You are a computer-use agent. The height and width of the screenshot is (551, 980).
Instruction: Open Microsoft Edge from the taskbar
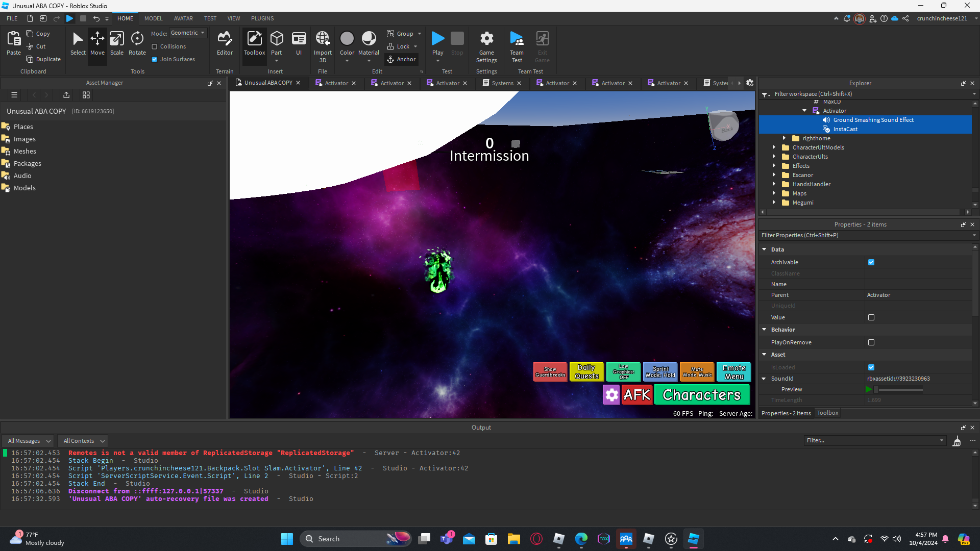click(581, 539)
